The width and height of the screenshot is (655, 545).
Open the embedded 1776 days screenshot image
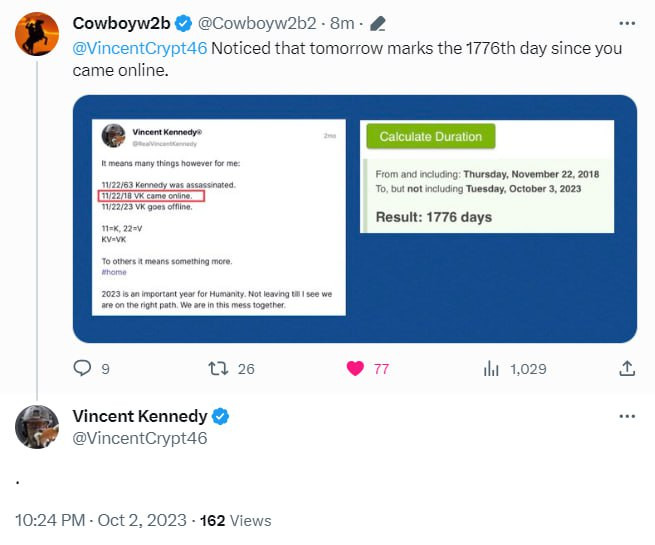pyautogui.click(x=355, y=219)
